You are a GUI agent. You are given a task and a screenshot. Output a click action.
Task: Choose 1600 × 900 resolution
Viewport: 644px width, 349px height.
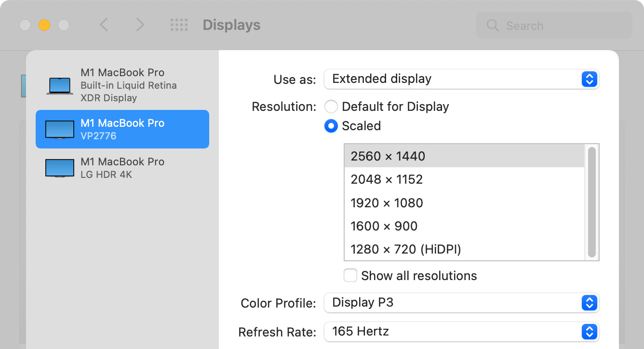pos(464,226)
